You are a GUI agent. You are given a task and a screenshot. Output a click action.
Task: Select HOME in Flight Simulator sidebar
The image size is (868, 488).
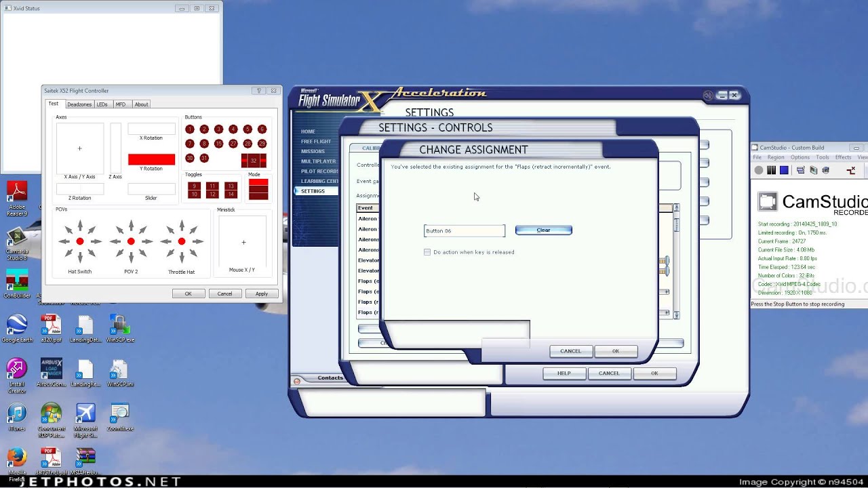308,131
